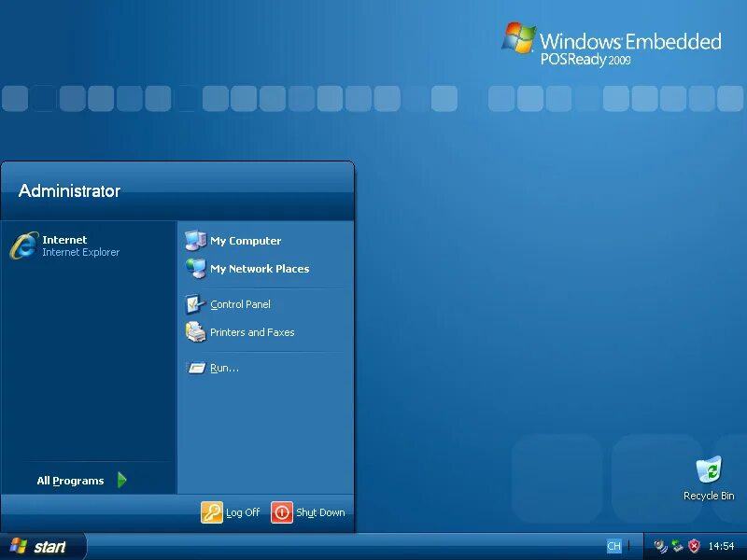Select the Run... text entry
This screenshot has height=560, width=747.
[224, 368]
